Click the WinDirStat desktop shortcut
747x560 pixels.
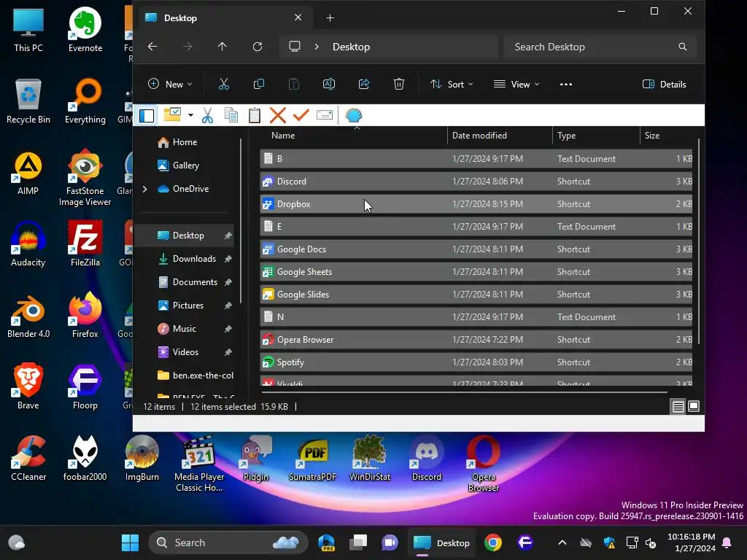370,459
